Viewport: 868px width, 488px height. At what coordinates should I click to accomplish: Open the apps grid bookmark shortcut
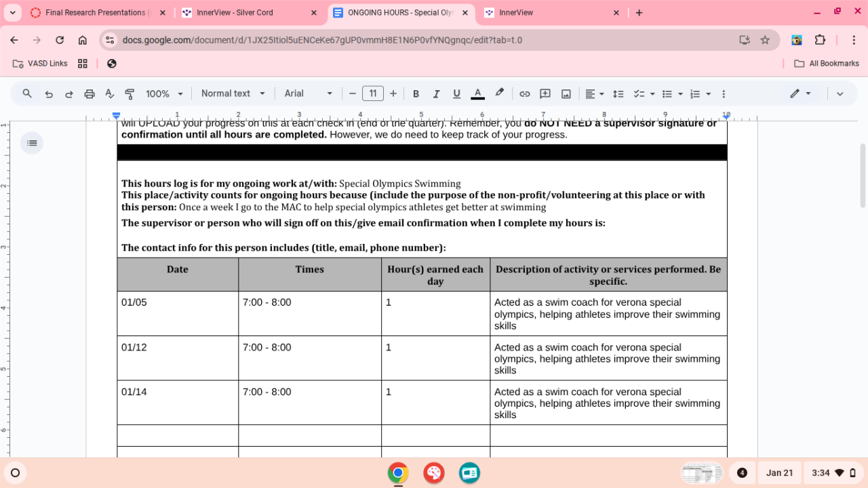pyautogui.click(x=83, y=64)
